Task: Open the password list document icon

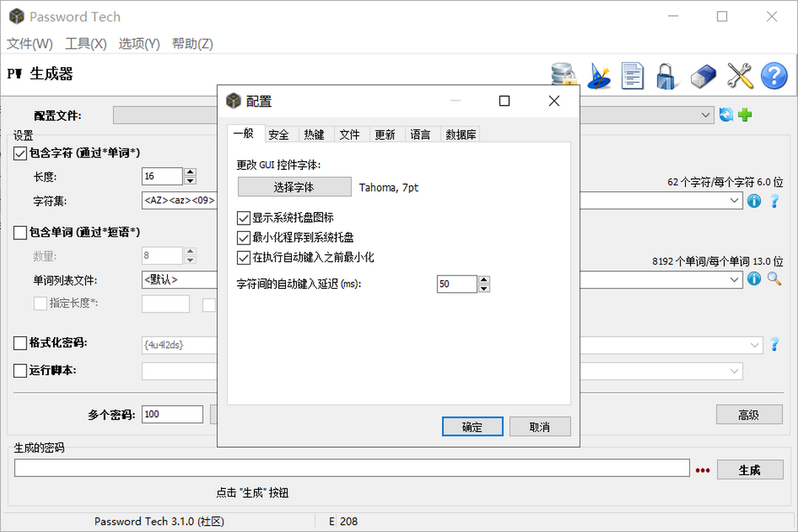Action: [632, 75]
